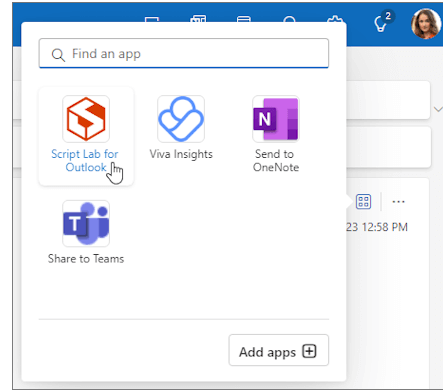Open the Send to OneNote app

276,119
